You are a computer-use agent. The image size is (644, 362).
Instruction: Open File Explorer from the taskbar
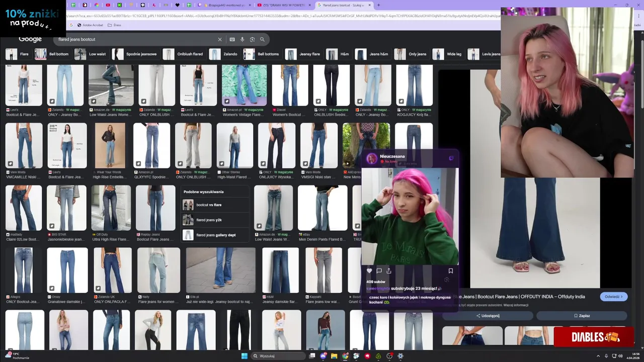click(x=334, y=356)
